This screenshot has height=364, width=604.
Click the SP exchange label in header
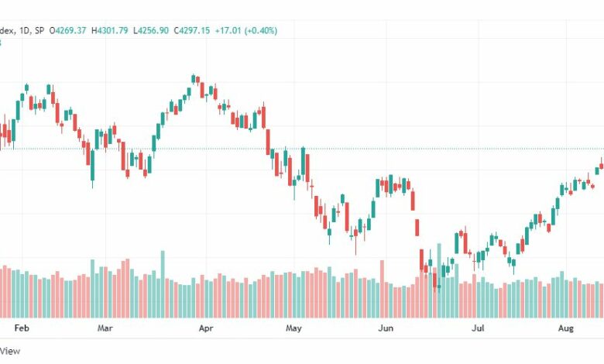(39, 30)
